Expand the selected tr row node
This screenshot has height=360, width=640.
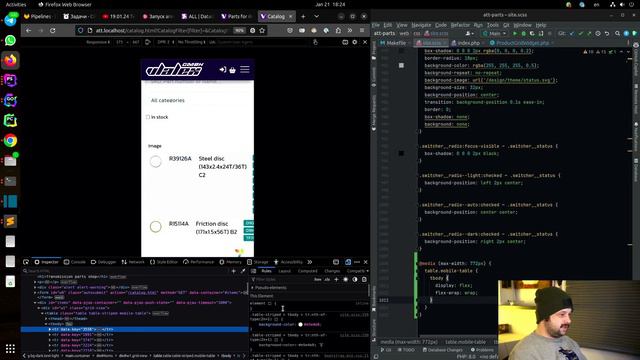(50, 329)
